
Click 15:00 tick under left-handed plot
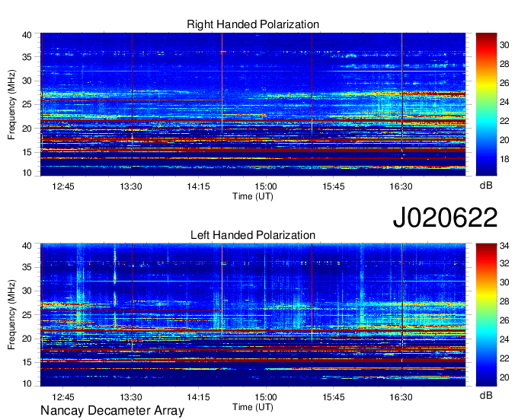[266, 397]
